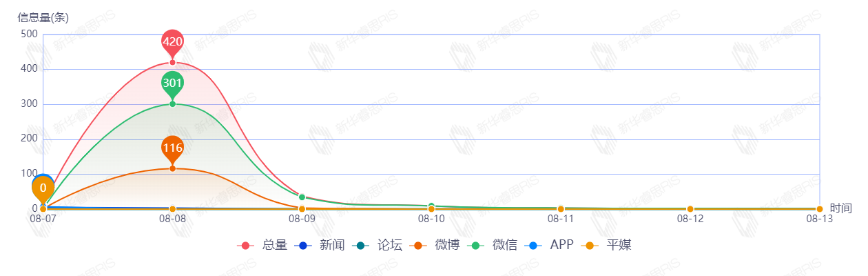Toggle the 总量 series via its text label
The width and height of the screenshot is (868, 276).
(274, 245)
